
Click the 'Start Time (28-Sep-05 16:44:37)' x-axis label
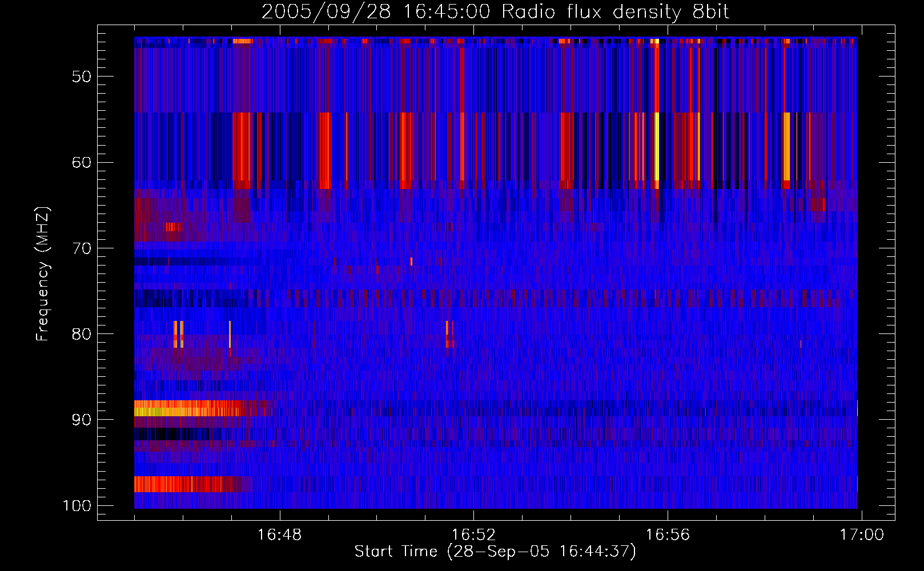point(495,552)
